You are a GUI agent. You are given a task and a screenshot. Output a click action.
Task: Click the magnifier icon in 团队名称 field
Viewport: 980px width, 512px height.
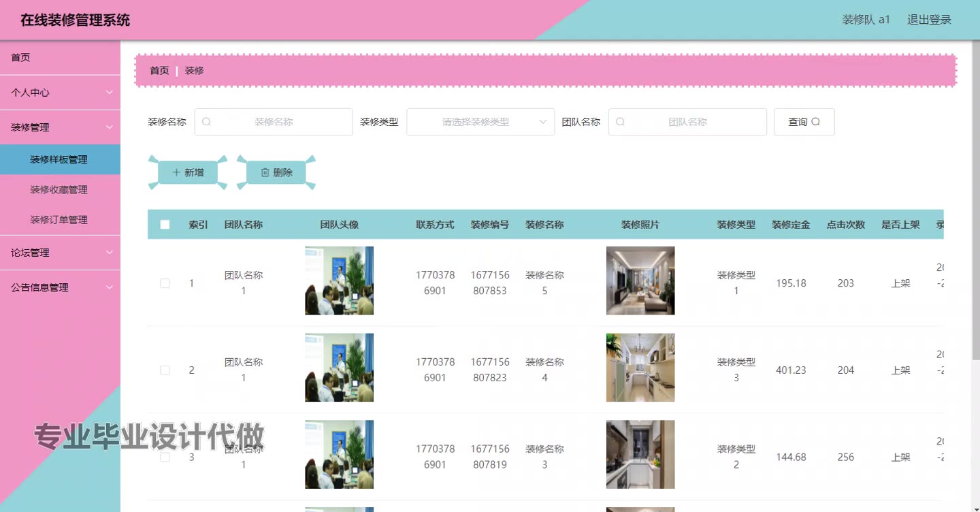coord(620,122)
